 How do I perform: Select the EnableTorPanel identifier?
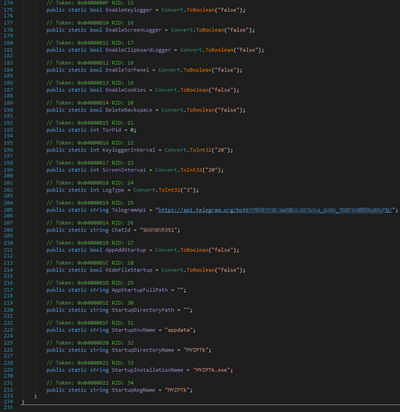point(127,70)
